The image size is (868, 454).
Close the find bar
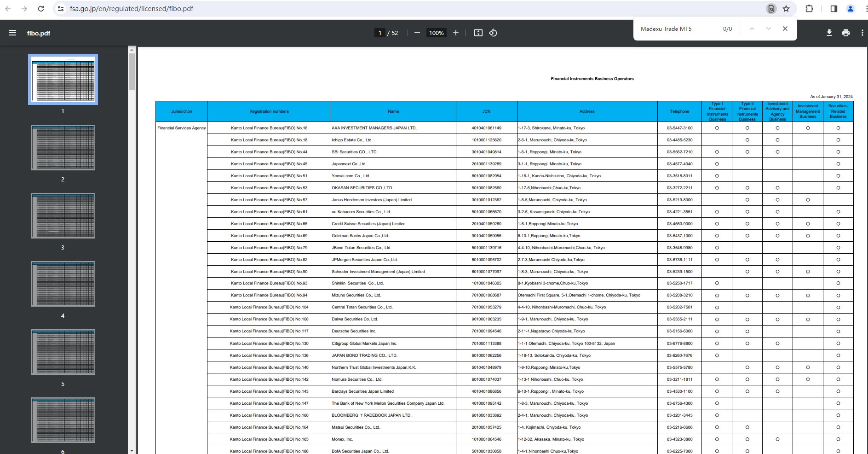785,29
